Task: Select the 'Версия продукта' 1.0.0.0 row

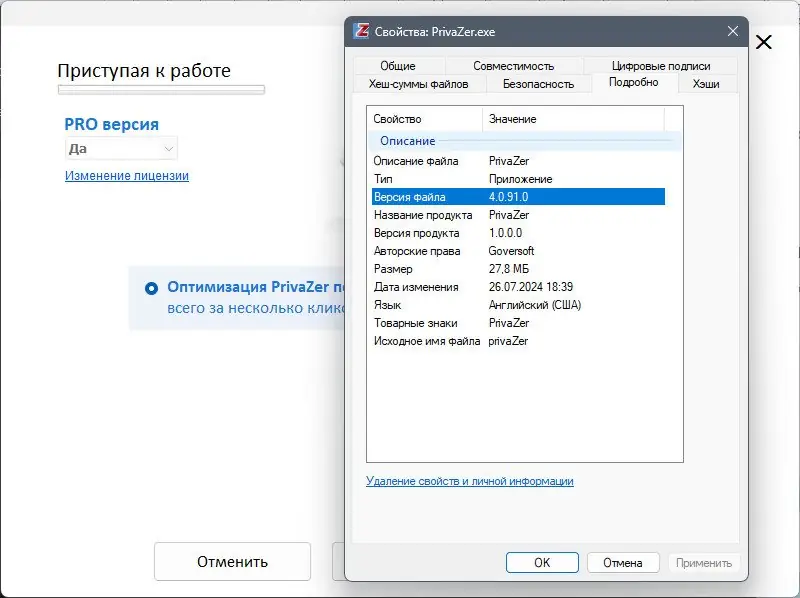Action: [x=518, y=233]
